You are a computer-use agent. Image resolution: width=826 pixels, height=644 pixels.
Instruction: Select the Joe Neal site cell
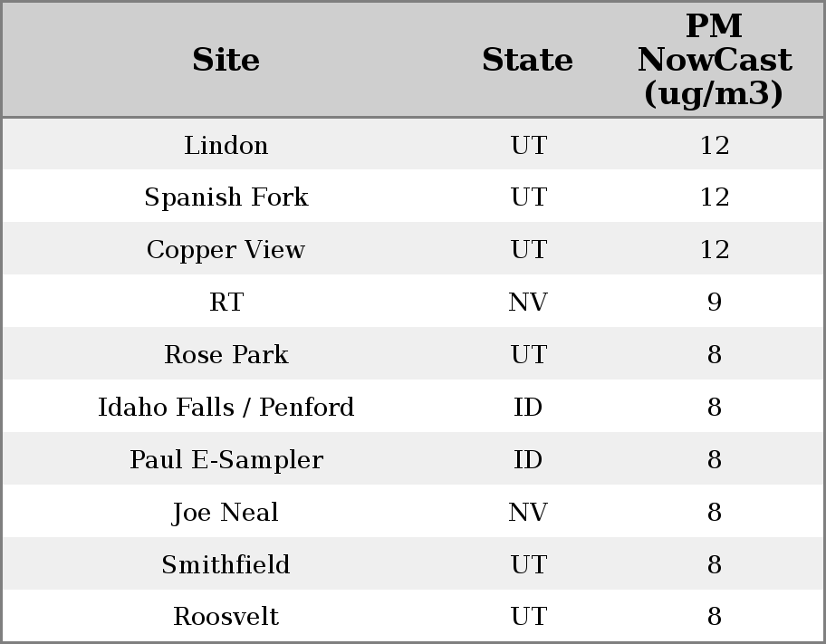point(226,513)
